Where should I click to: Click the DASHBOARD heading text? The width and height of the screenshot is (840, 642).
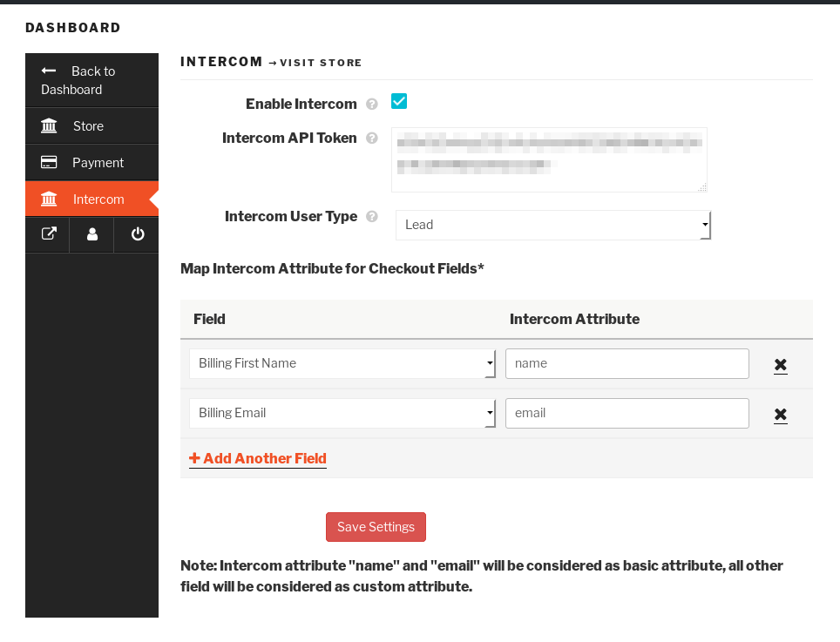click(73, 28)
